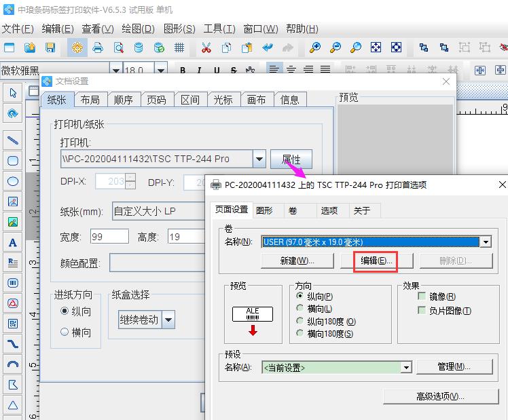Close the 文档设置 dialog
The height and width of the screenshot is (420, 508).
tap(446, 81)
